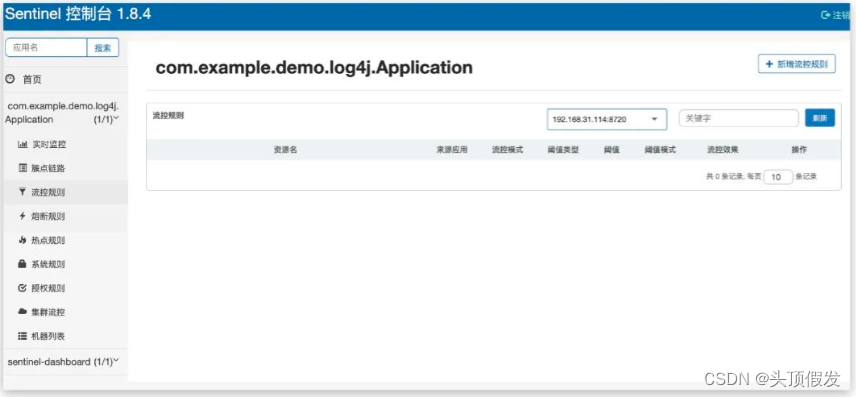Focus the 应用名 search input

[x=46, y=48]
